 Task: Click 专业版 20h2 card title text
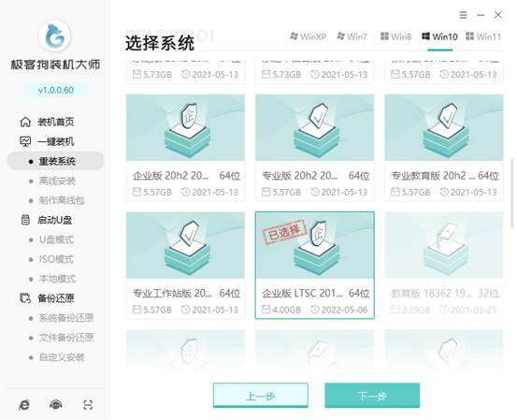300,176
